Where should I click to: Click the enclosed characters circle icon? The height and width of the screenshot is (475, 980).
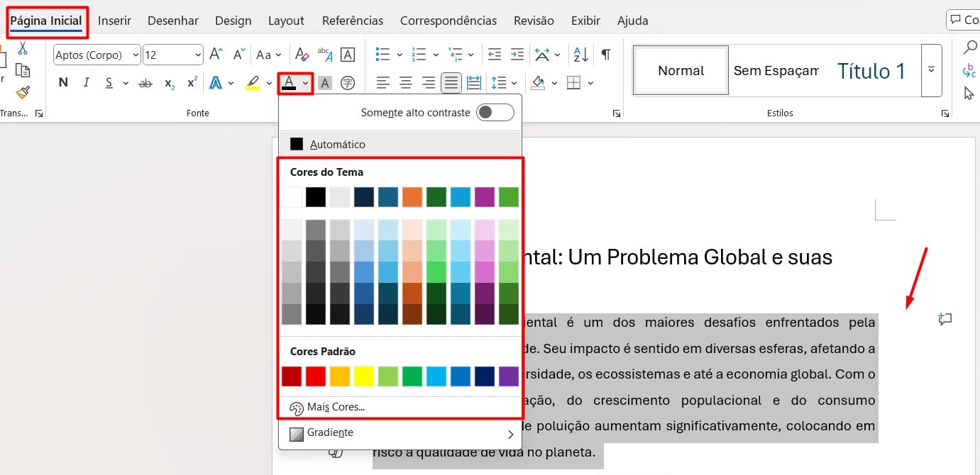tap(348, 83)
